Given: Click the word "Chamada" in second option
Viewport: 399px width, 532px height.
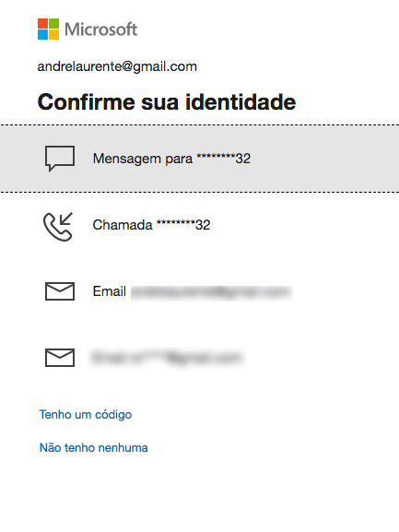Looking at the screenshot, I should (x=123, y=225).
